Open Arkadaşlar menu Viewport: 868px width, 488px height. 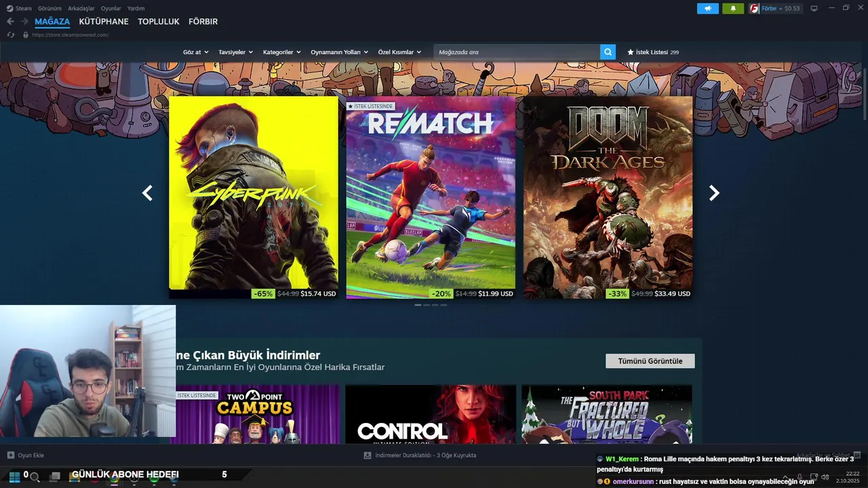pyautogui.click(x=81, y=9)
